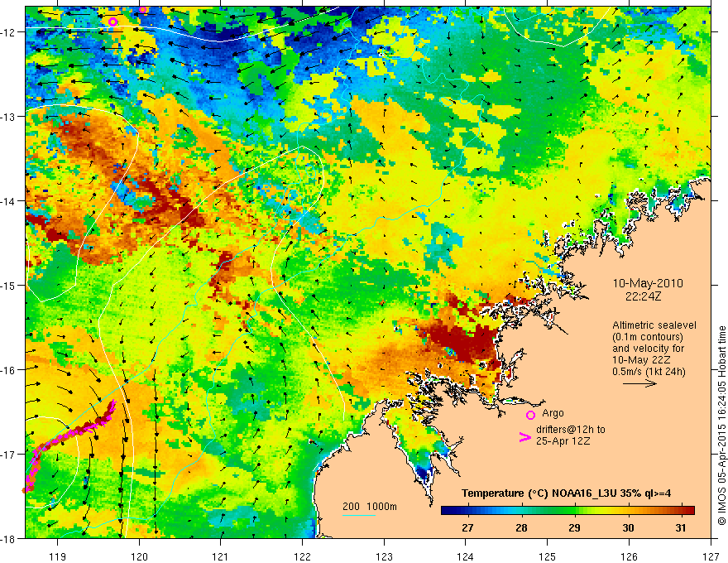Click latitude axis label -14
Screen dimensions: 728x563
(9, 200)
